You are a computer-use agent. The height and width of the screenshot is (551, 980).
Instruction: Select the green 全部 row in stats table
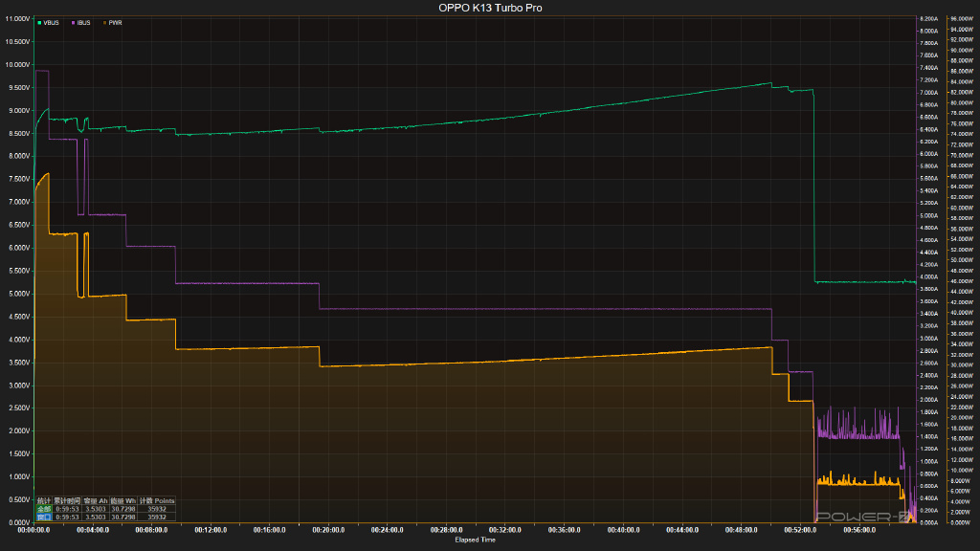43,509
